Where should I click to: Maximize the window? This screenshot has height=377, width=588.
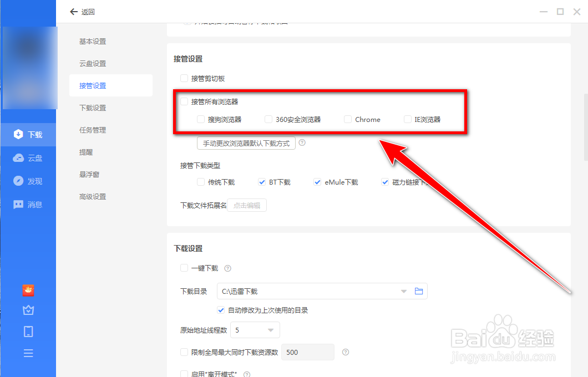tap(560, 12)
